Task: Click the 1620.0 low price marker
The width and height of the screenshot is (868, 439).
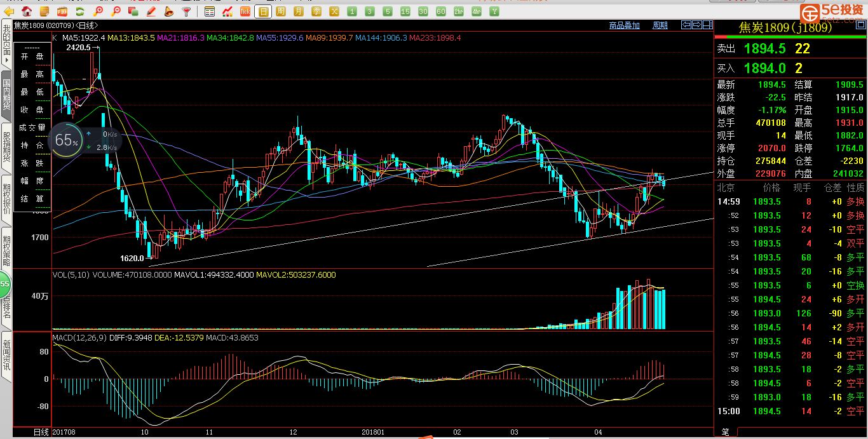Action: tap(132, 259)
